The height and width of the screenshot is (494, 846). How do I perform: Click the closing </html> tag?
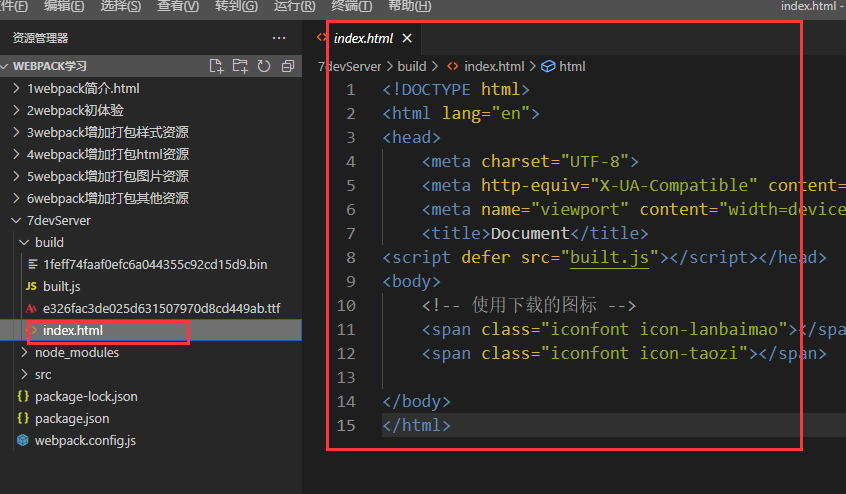(x=416, y=426)
